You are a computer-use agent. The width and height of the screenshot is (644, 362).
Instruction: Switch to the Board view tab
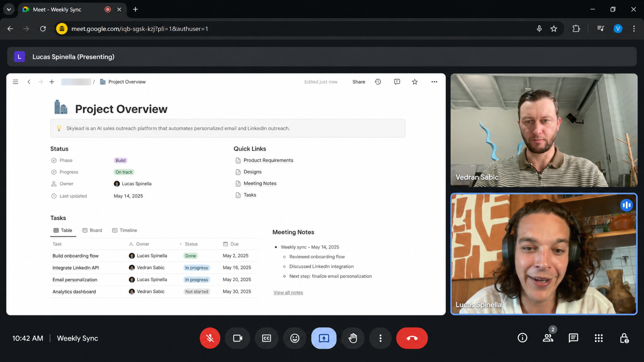point(92,230)
